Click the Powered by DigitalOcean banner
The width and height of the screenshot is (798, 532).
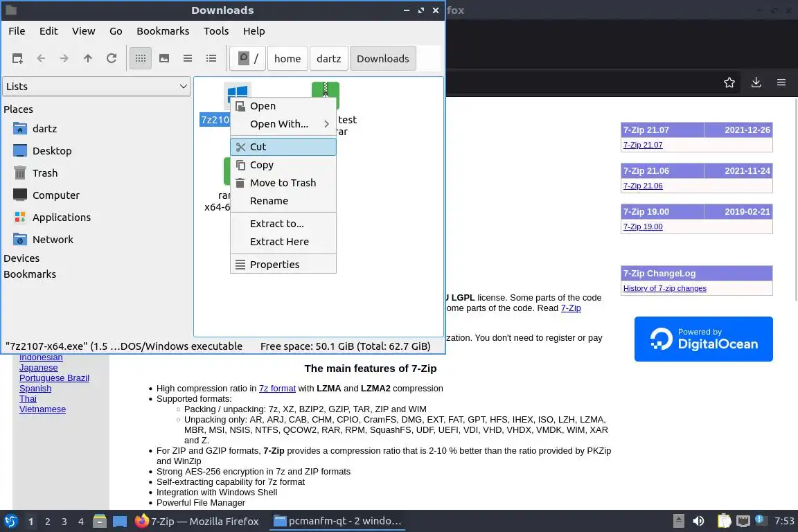[x=703, y=339]
